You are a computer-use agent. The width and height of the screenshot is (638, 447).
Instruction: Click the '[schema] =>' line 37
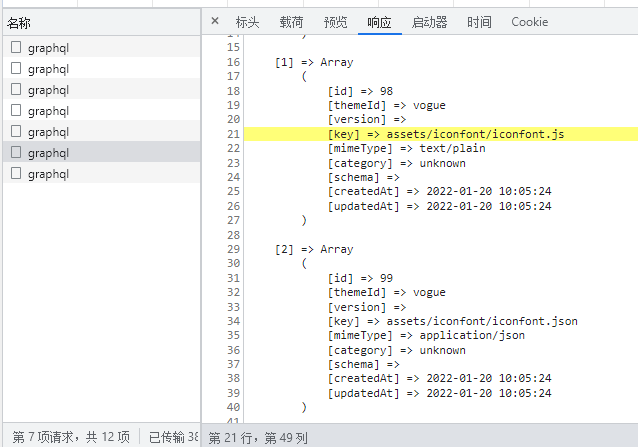(x=364, y=365)
